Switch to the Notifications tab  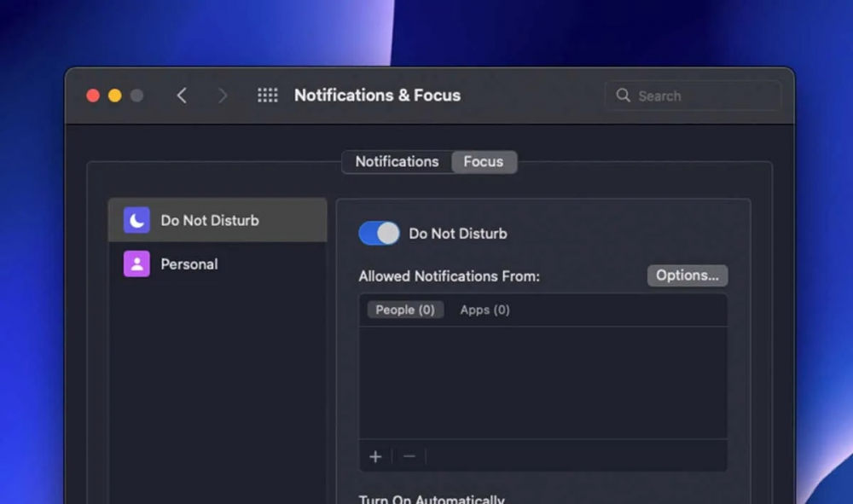coord(397,162)
